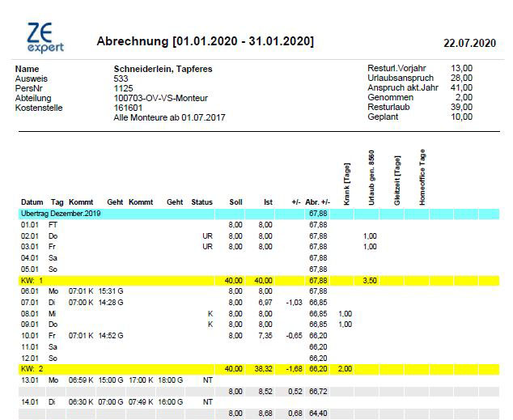Click the yellow KW: 1 summary row label

point(32,280)
